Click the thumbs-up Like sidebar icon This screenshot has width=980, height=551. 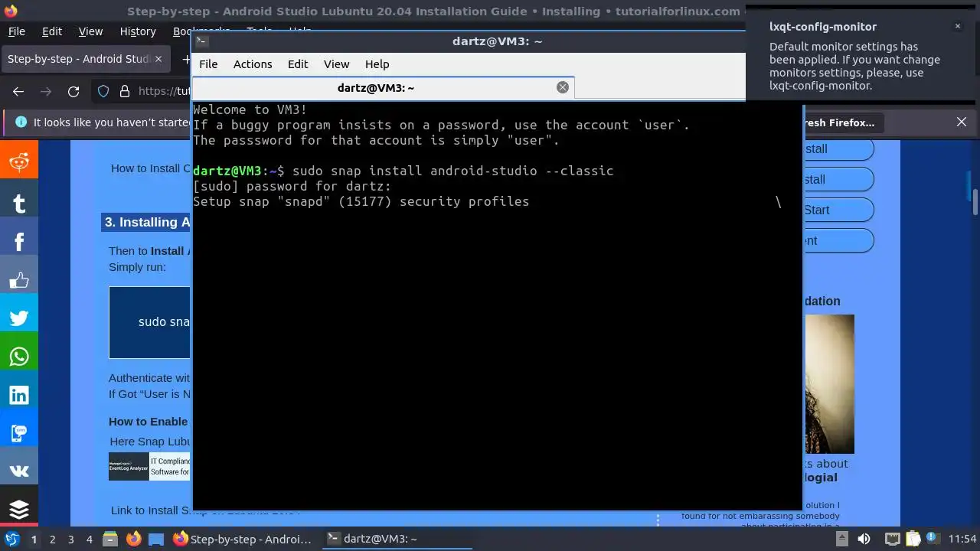tap(19, 280)
